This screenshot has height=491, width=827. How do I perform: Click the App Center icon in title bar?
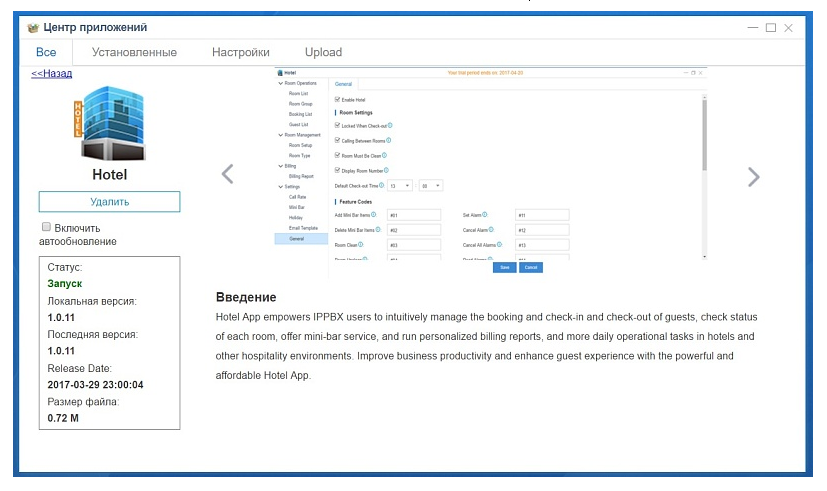coord(32,27)
